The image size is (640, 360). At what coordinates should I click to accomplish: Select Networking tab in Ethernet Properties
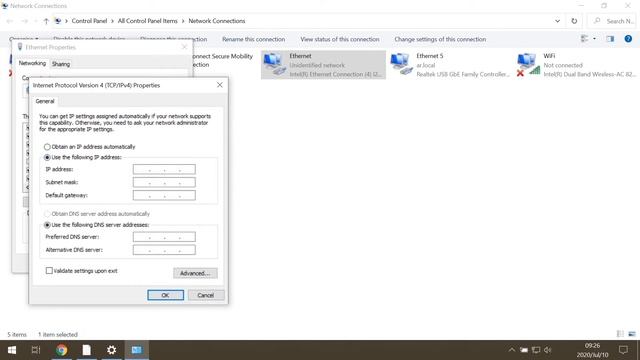pos(32,63)
